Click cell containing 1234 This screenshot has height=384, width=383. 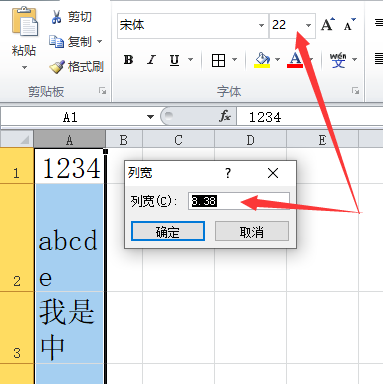pyautogui.click(x=70, y=166)
